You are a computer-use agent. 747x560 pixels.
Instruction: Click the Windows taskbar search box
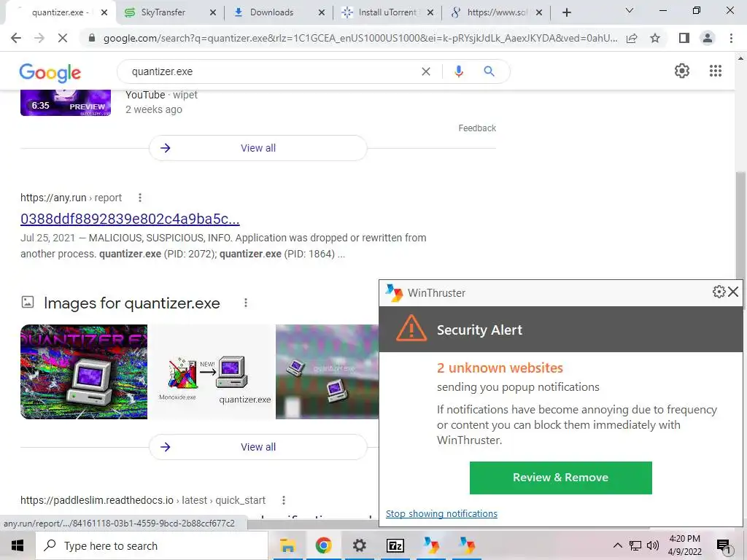(152, 545)
